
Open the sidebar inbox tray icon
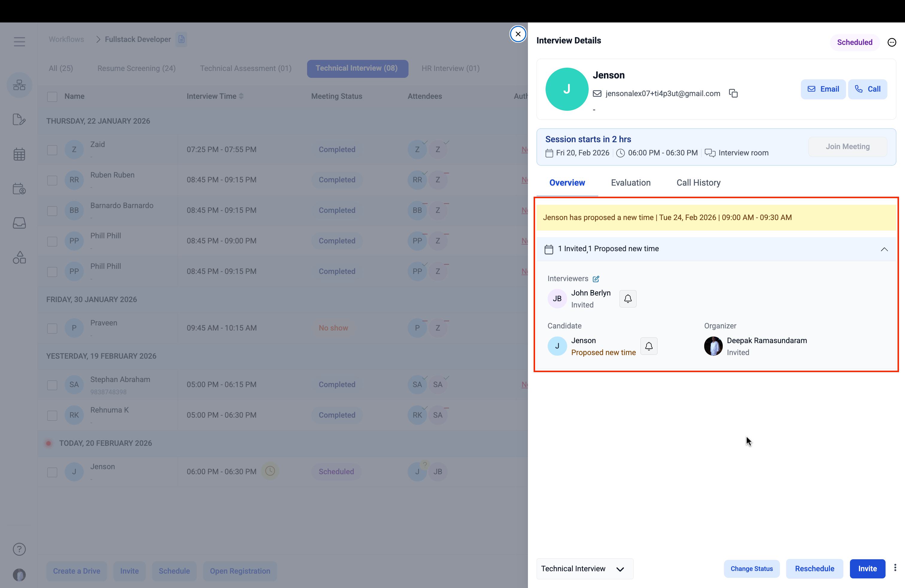[x=19, y=223]
